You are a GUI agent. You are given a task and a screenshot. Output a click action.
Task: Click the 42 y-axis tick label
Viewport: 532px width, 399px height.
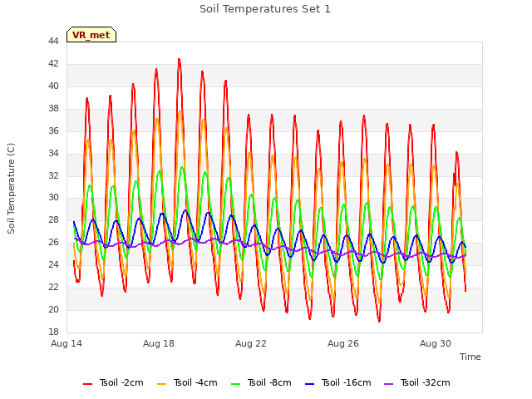click(x=53, y=63)
